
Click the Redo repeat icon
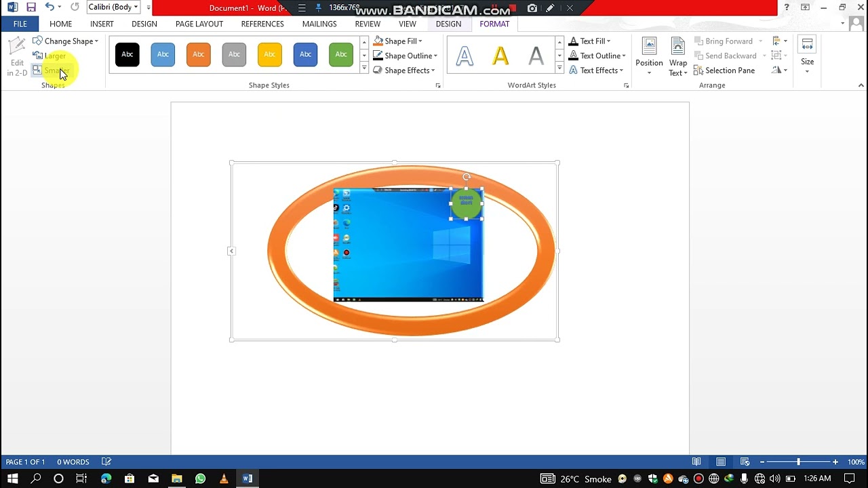(x=75, y=7)
